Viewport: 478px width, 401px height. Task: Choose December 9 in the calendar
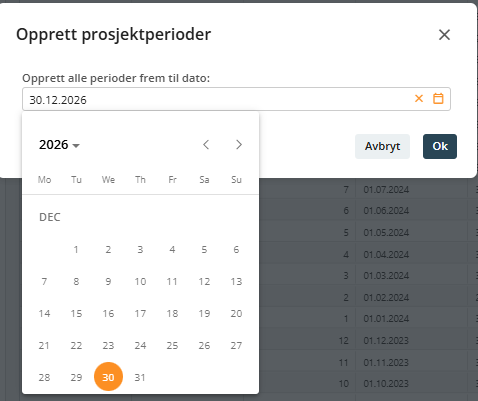[108, 281]
